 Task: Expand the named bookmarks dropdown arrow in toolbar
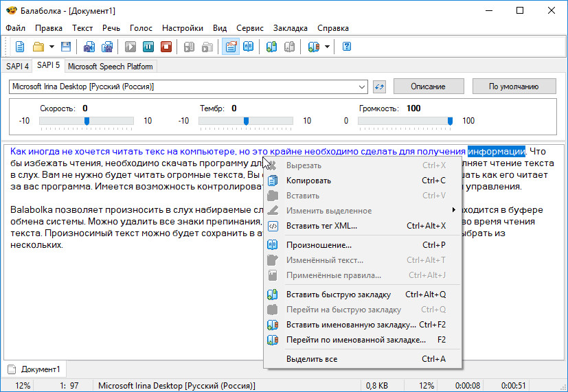point(327,47)
